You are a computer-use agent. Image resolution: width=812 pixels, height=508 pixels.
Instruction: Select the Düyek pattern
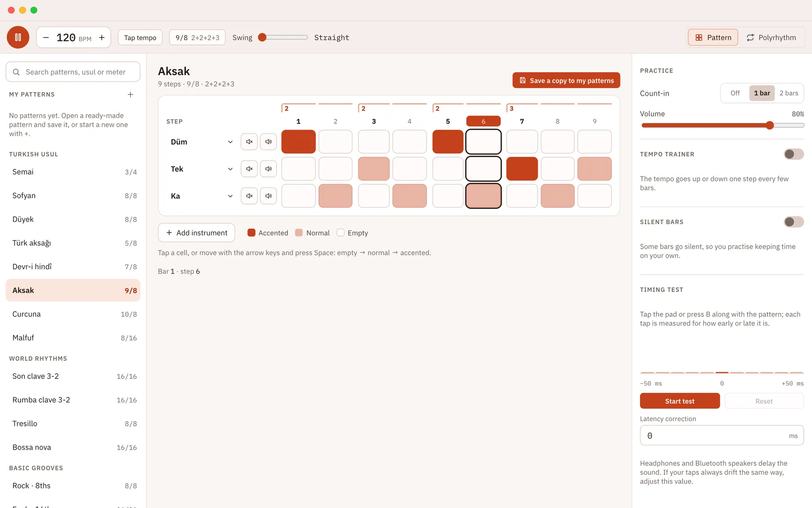click(x=73, y=219)
